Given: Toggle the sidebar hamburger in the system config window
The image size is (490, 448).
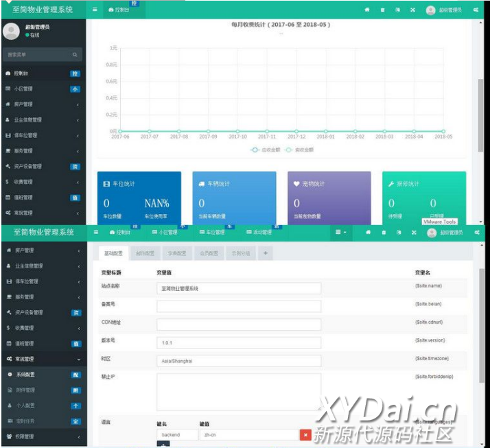Looking at the screenshot, I should [x=96, y=232].
